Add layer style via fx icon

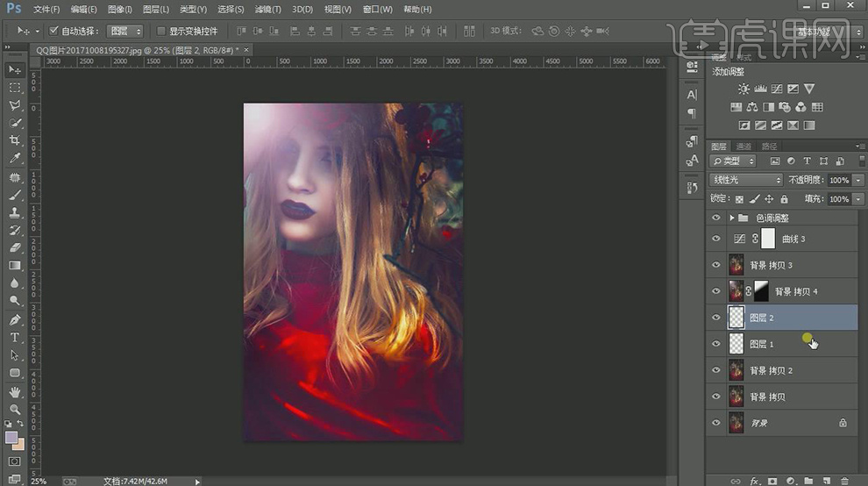[x=754, y=481]
